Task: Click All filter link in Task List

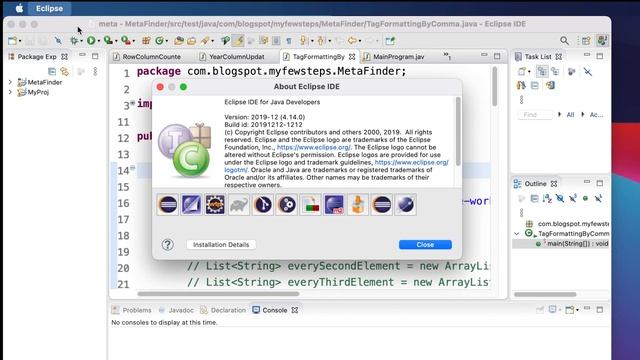Action: 570,115
